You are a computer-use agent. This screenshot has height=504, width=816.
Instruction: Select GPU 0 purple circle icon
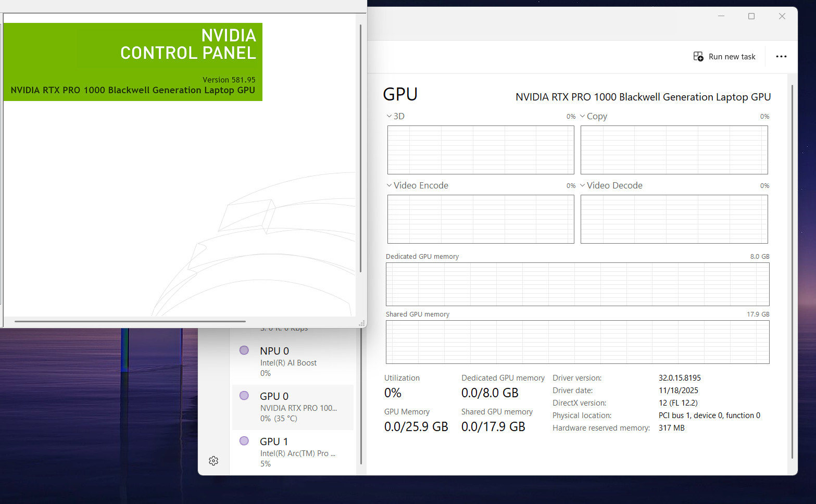click(x=244, y=396)
